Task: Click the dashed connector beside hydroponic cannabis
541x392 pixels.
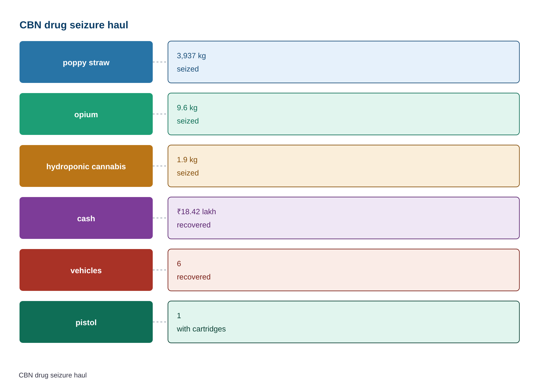Action: click(x=160, y=166)
